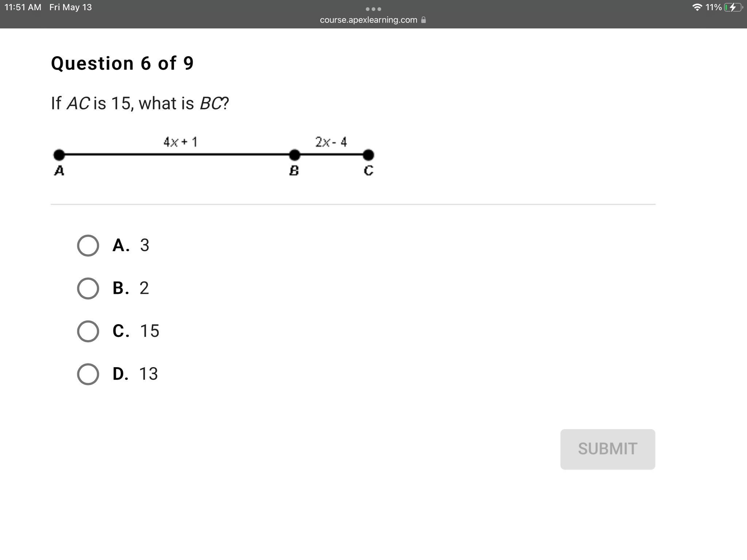Image resolution: width=747 pixels, height=560 pixels.
Task: Tap the 11:51 AM clock in the status bar
Action: pos(23,7)
